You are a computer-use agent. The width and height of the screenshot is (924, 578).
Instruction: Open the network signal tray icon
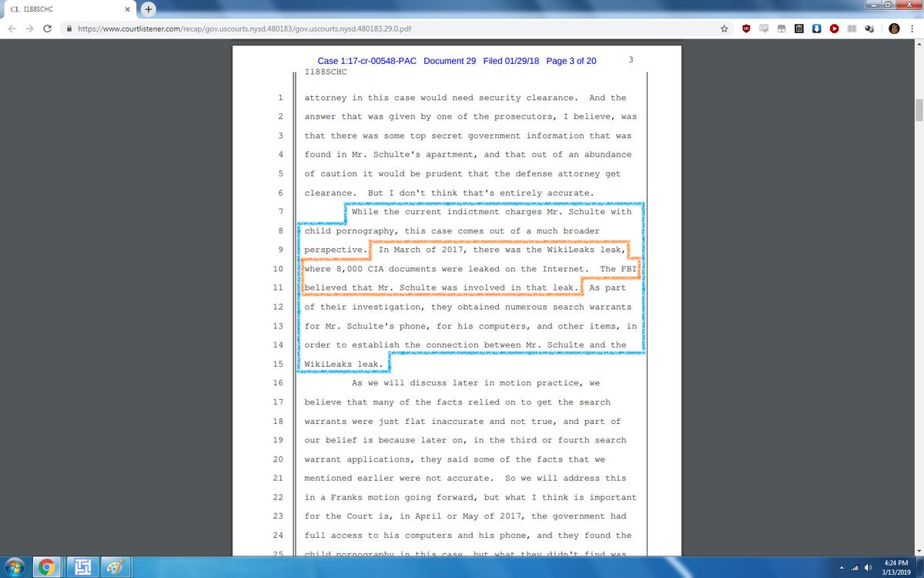(854, 568)
